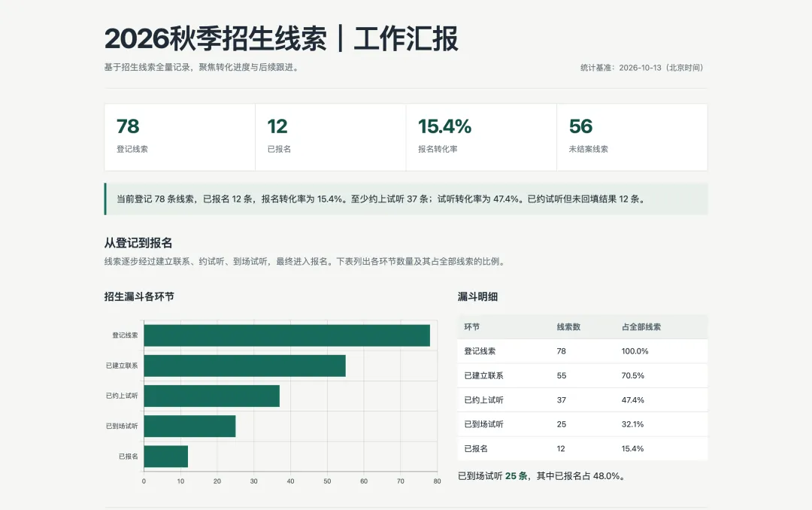Click the count 55 in the table
Viewport: 812px width, 510px height.
pos(562,376)
